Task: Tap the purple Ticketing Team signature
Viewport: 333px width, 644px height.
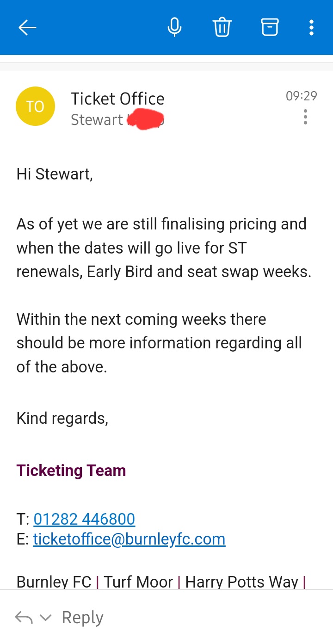Action: (71, 471)
